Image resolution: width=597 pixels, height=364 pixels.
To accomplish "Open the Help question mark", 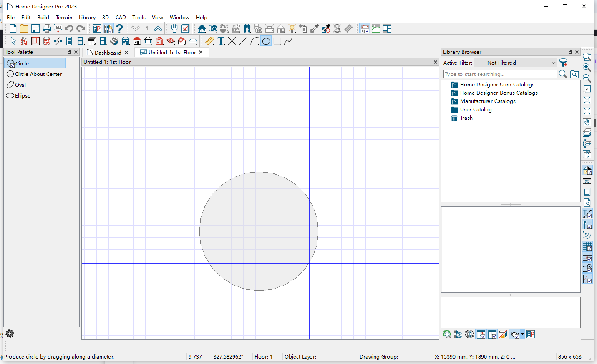I will [x=120, y=28].
